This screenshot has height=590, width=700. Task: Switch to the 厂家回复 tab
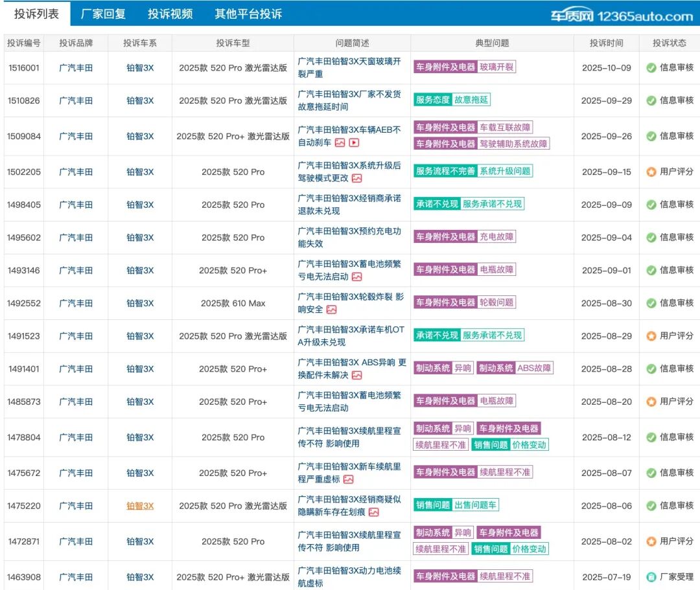coord(103,13)
